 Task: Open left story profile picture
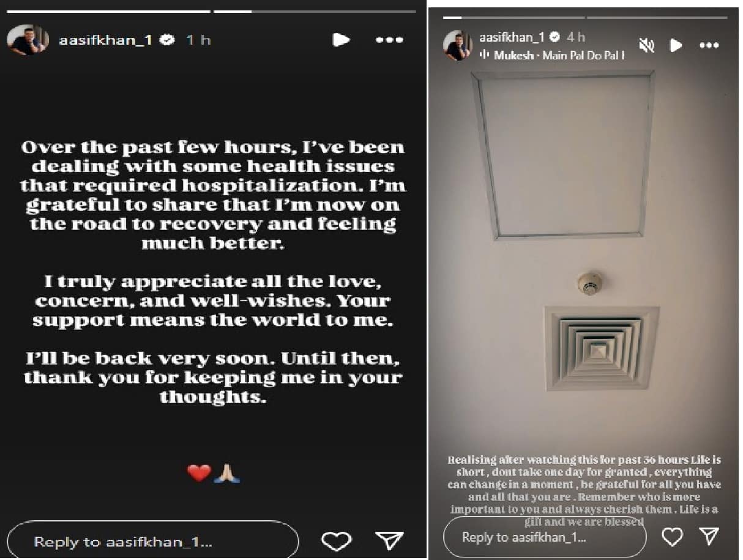(28, 40)
